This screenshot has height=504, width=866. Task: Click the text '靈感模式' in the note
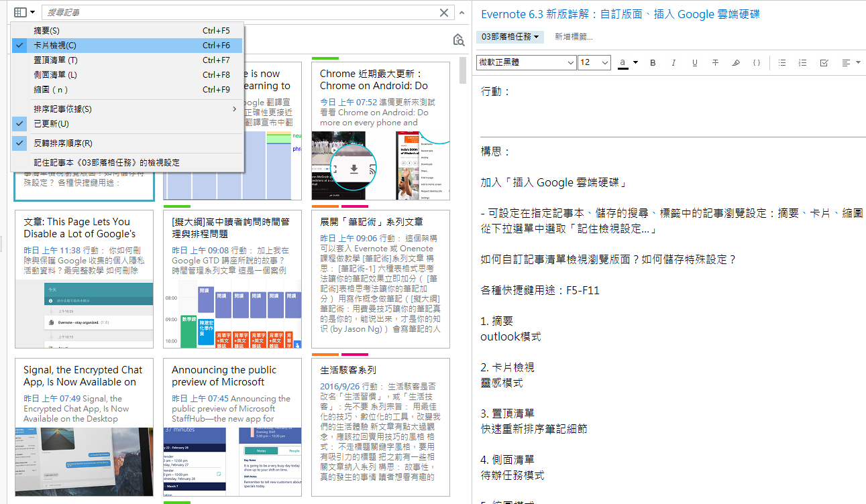coord(501,383)
